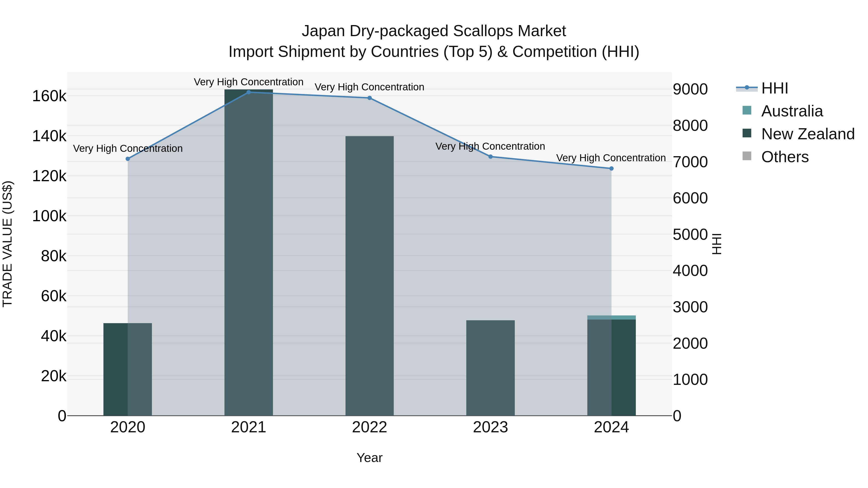The width and height of the screenshot is (868, 488).
Task: Click the HHI data point for 2020
Action: pyautogui.click(x=128, y=159)
